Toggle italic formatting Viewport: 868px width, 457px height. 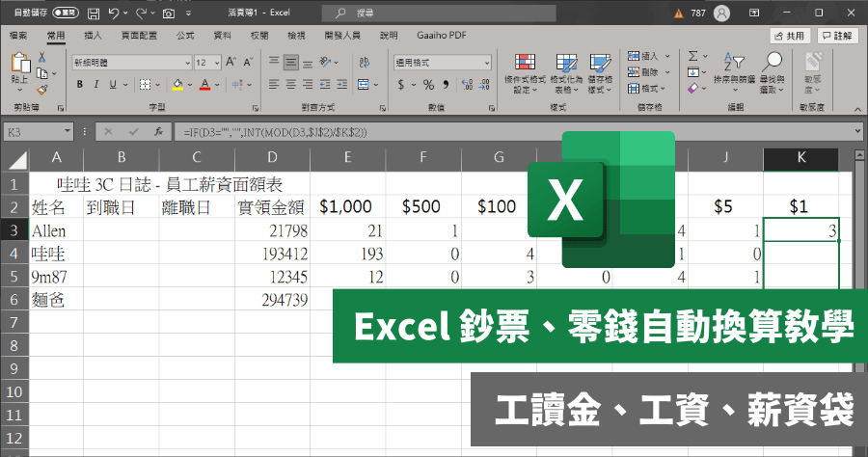(96, 84)
